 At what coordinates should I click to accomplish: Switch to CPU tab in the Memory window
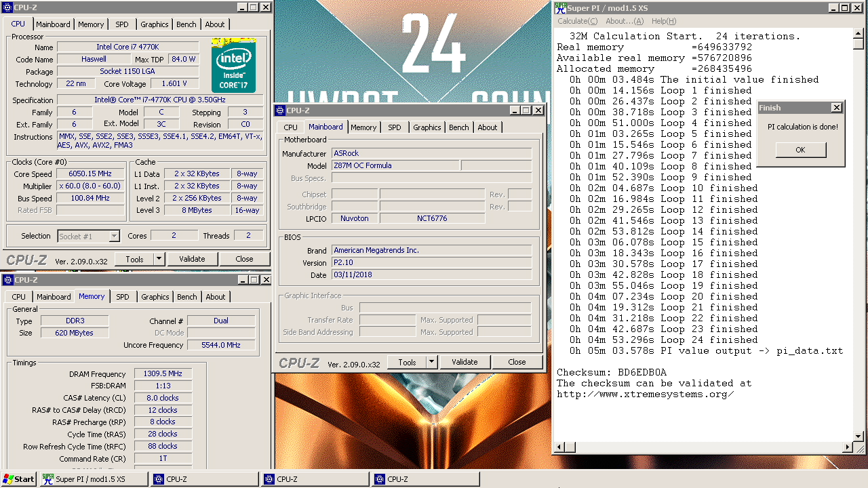(18, 297)
